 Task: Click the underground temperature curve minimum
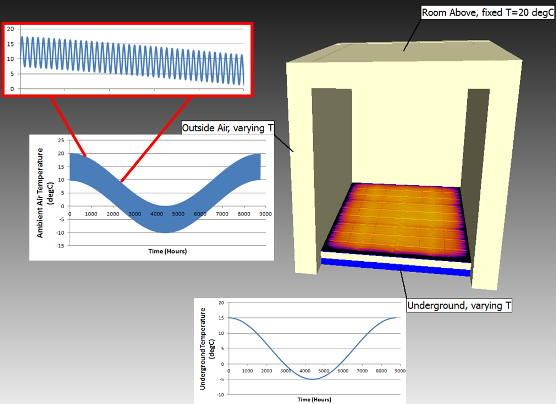[x=312, y=379]
